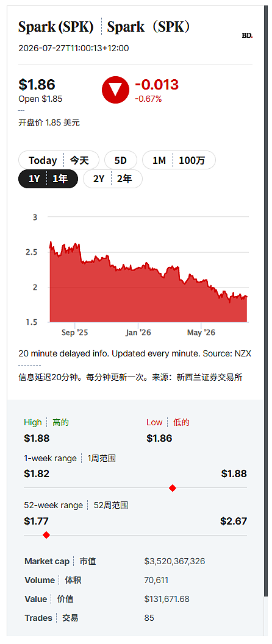The image size is (272, 644).
Task: Click the 52-week range red diamond marker
Action: point(46,535)
